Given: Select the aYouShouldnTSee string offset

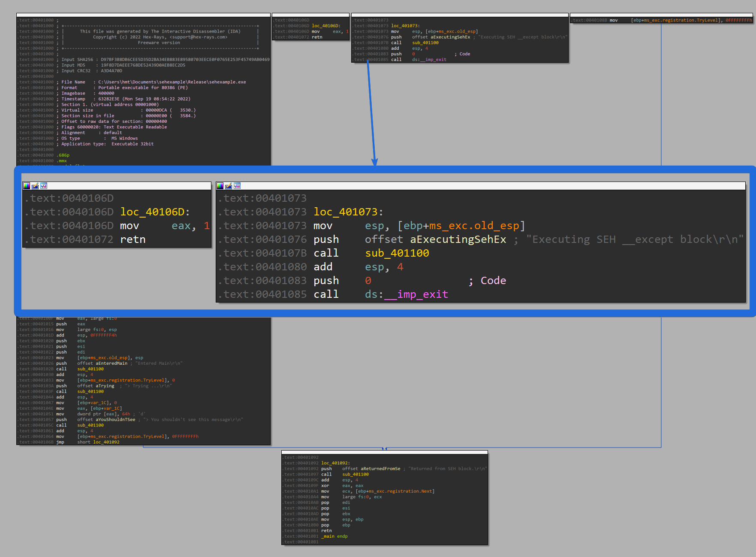Looking at the screenshot, I should click(115, 419).
